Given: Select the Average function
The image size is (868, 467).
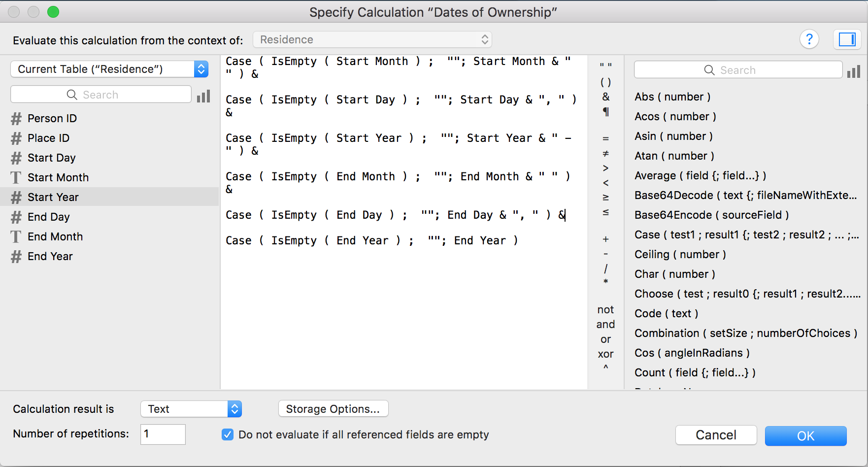Looking at the screenshot, I should point(700,176).
